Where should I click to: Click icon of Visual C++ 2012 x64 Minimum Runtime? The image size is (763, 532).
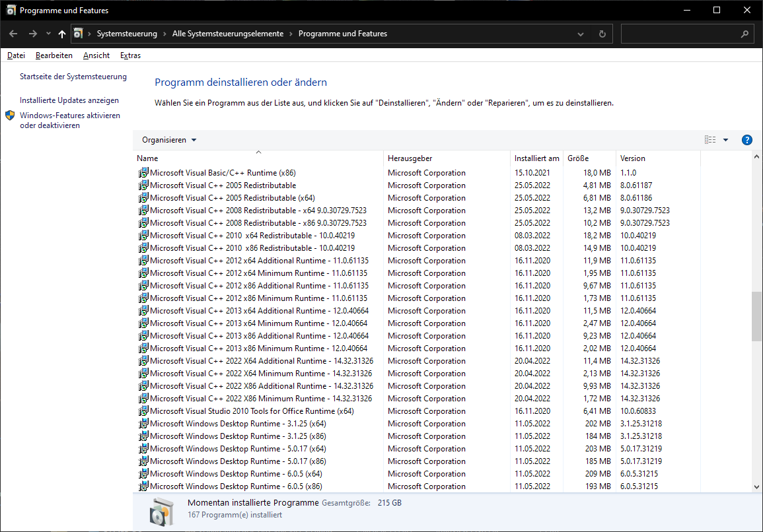pyautogui.click(x=143, y=273)
